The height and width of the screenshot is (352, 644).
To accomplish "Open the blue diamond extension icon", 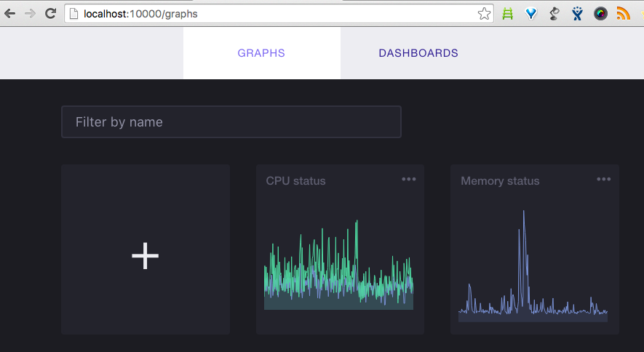I will click(531, 14).
